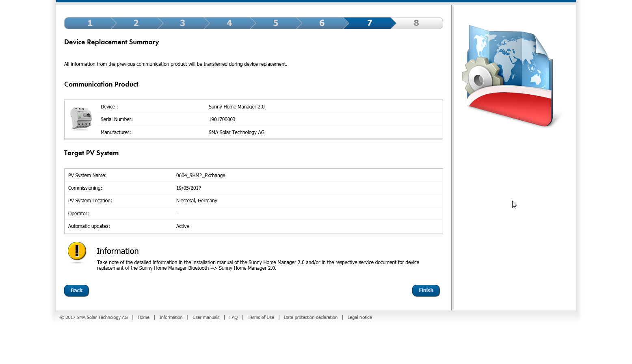Open the Terms of Use
This screenshot has height=364, width=632.
pos(261,317)
